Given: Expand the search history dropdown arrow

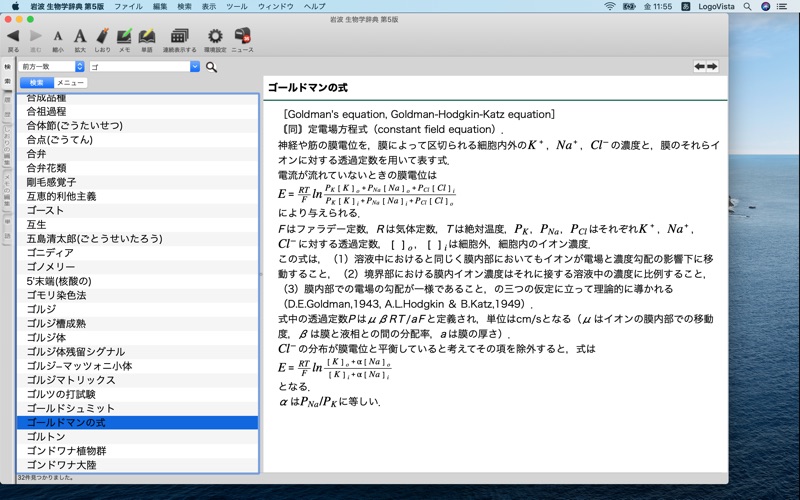Looking at the screenshot, I should pos(195,66).
